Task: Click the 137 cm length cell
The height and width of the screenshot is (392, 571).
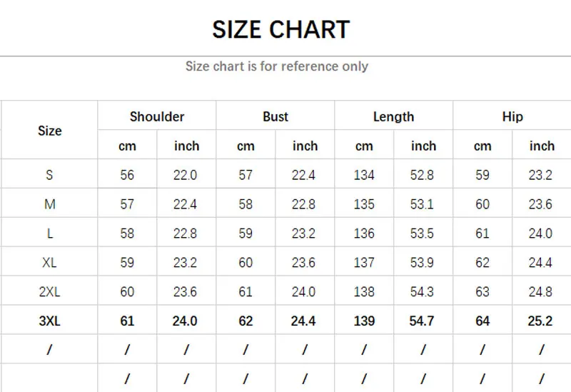Action: 364,263
